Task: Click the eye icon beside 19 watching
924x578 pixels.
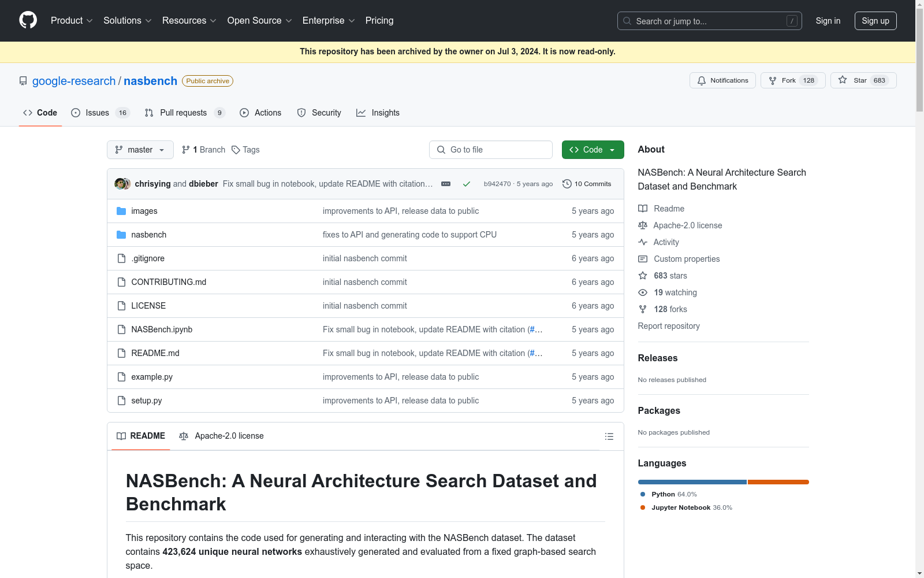Action: (643, 292)
